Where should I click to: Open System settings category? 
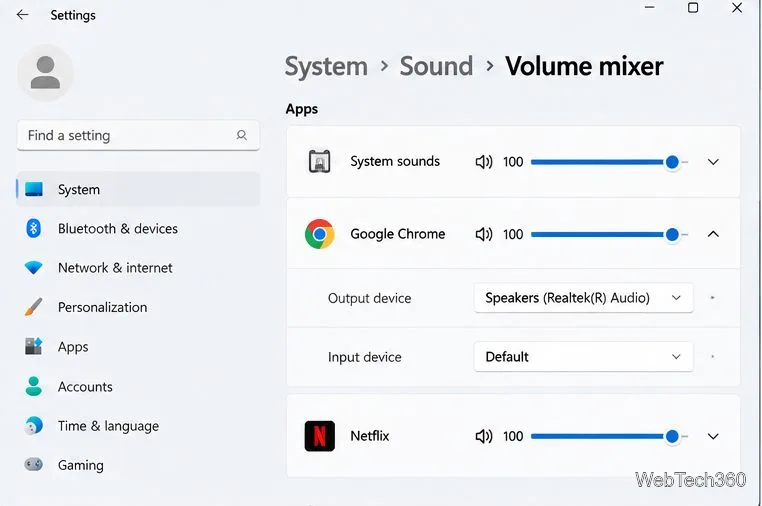click(138, 189)
